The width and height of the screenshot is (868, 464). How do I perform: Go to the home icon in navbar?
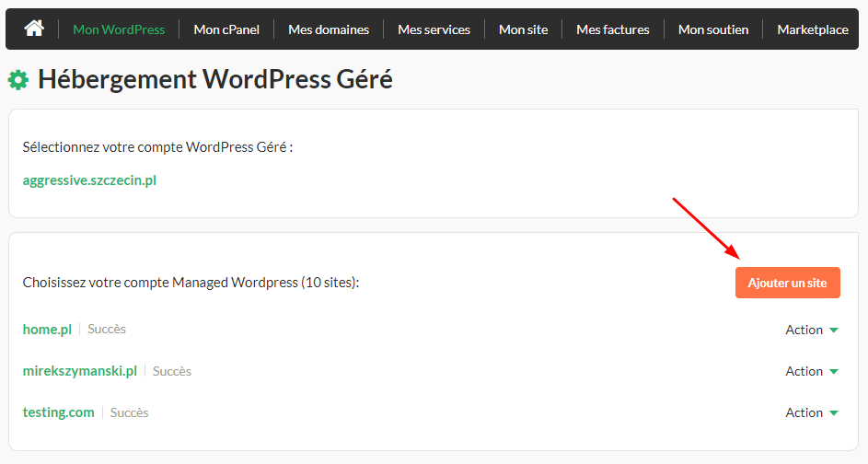pyautogui.click(x=34, y=29)
